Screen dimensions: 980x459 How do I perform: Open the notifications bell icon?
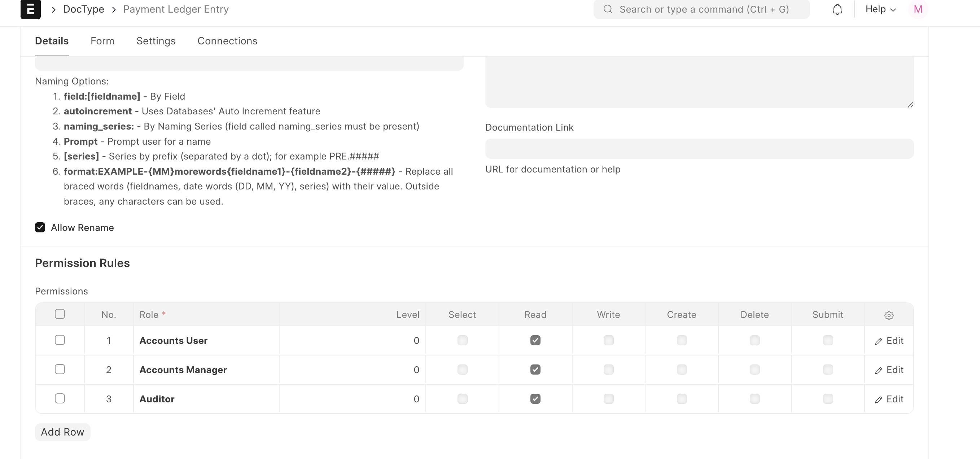(x=837, y=9)
